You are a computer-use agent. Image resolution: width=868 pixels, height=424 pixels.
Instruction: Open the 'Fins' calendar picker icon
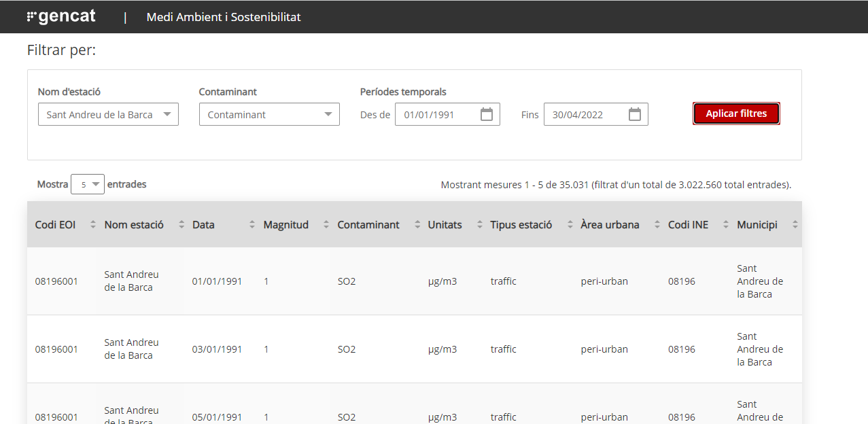pyautogui.click(x=634, y=114)
